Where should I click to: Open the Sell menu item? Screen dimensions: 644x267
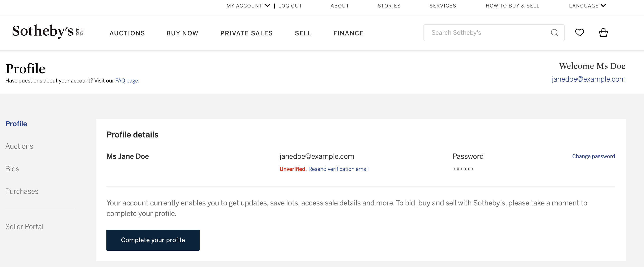coord(303,33)
